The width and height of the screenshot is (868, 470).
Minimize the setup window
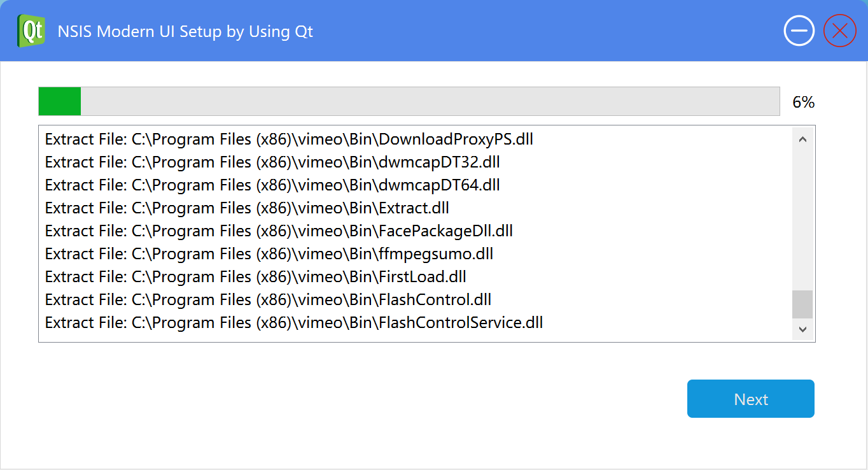click(x=799, y=31)
